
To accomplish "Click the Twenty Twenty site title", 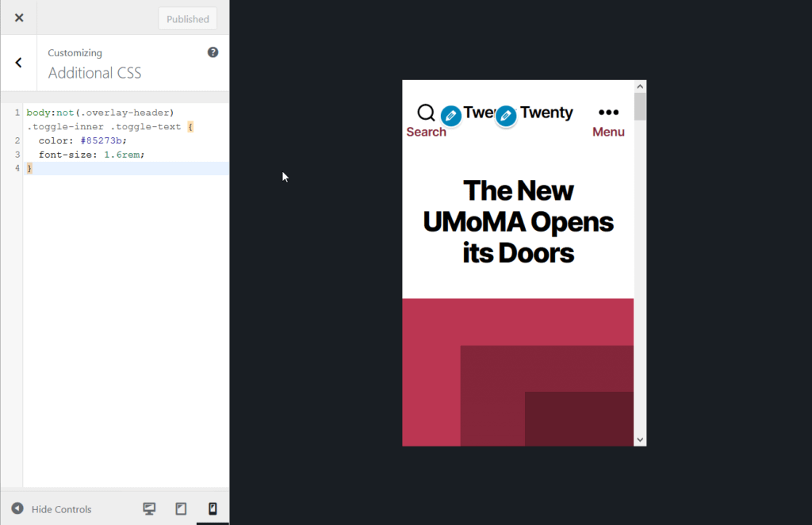I will pyautogui.click(x=546, y=113).
